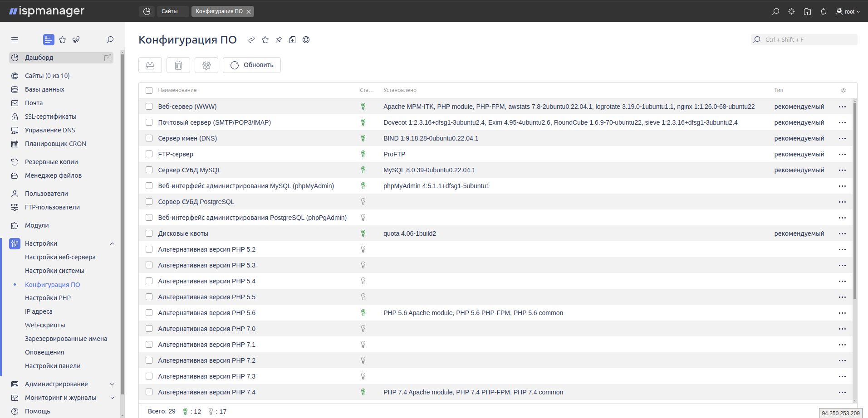Image resolution: width=868 pixels, height=418 pixels.
Task: Open IP адреса settings link
Action: click(39, 311)
